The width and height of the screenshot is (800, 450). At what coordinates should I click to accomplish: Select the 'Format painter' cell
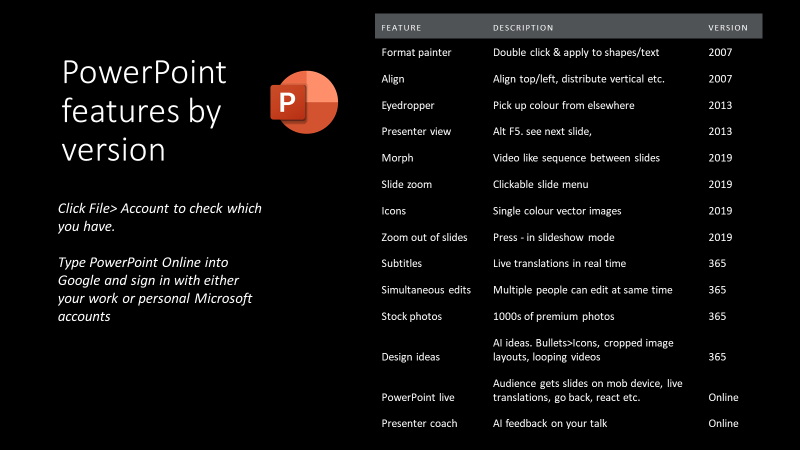[416, 52]
